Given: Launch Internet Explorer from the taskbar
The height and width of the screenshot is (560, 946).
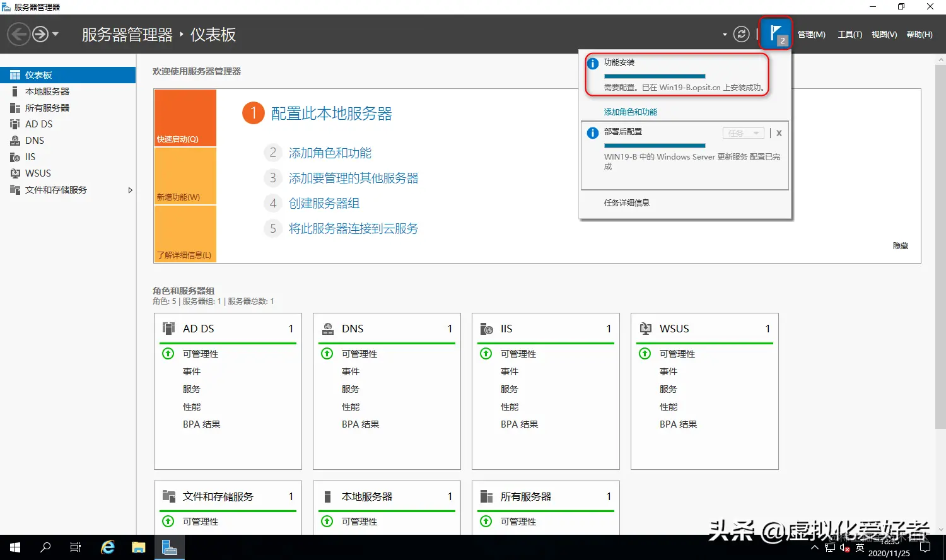Looking at the screenshot, I should click(x=107, y=547).
